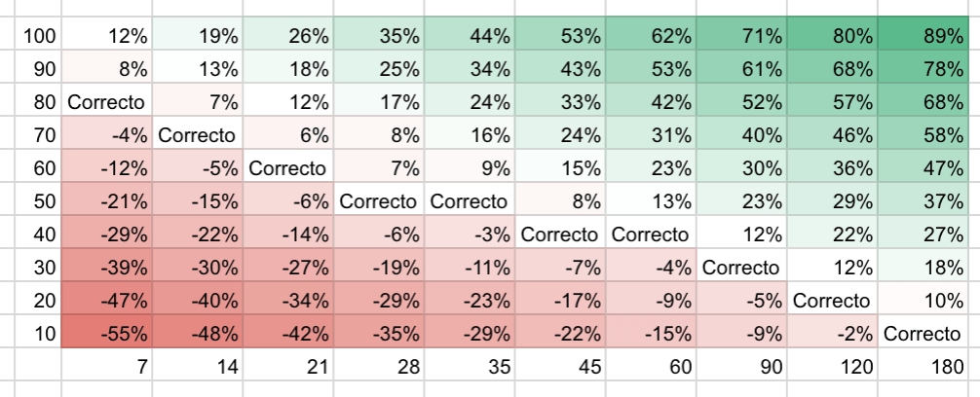This screenshot has width=980, height=397.
Task: Click the darkest red cell showing -55%
Action: click(106, 333)
